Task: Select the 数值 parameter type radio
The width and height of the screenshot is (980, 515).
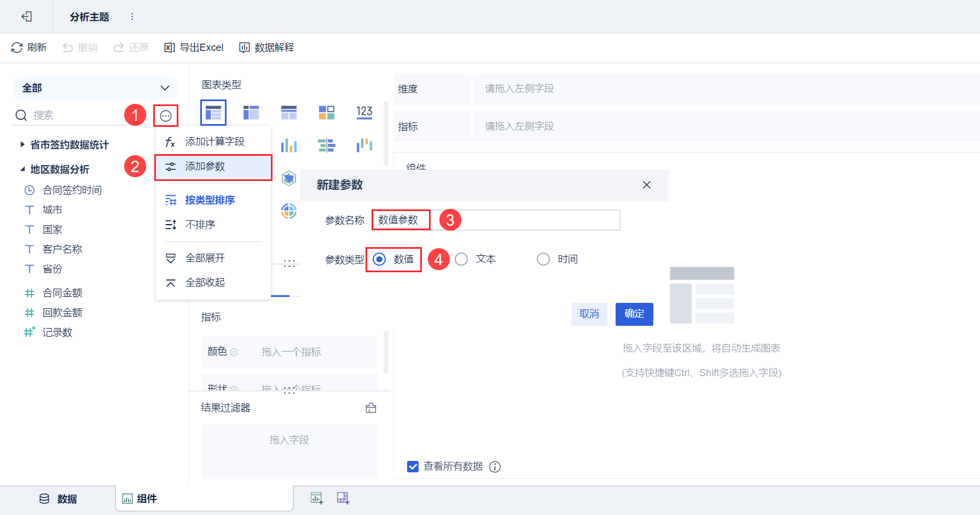Action: click(x=379, y=259)
